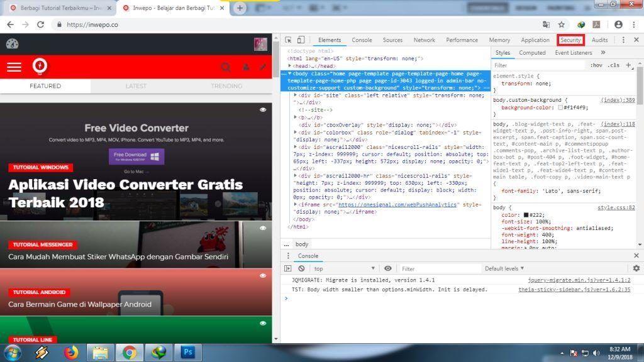Toggle eye icon on Tutorial Line post

tap(263, 323)
